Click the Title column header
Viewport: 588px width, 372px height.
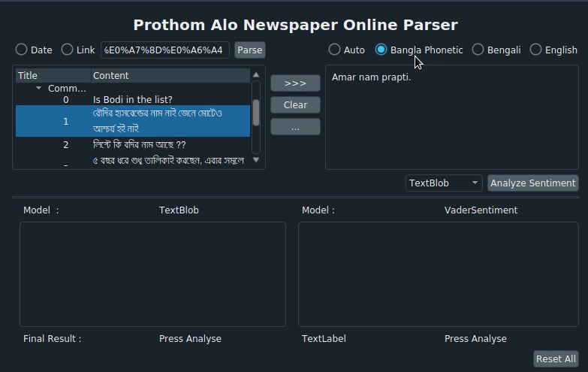tap(53, 75)
